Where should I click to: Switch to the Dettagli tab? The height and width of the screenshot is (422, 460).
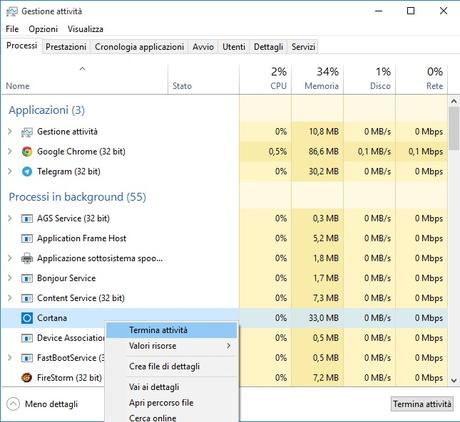click(268, 47)
